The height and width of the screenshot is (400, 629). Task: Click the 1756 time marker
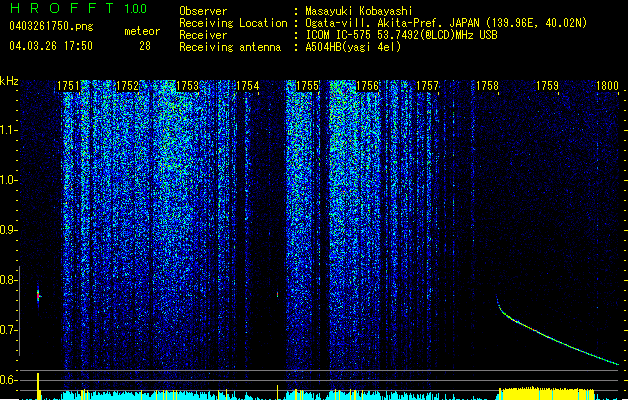point(367,86)
